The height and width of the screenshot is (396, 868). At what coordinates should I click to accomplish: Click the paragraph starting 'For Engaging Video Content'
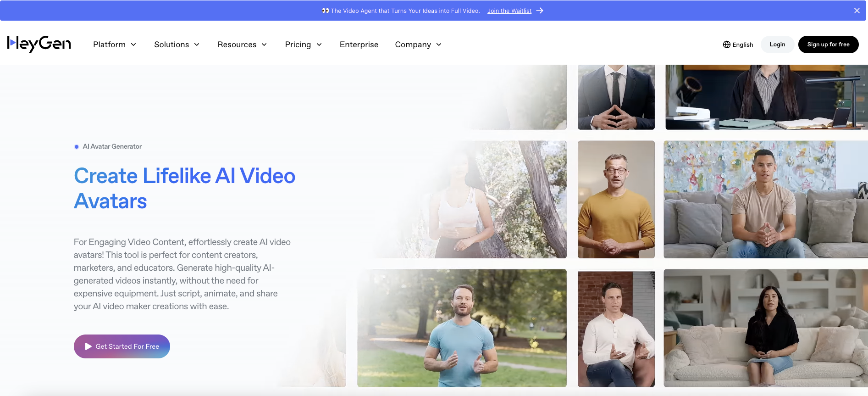[182, 274]
